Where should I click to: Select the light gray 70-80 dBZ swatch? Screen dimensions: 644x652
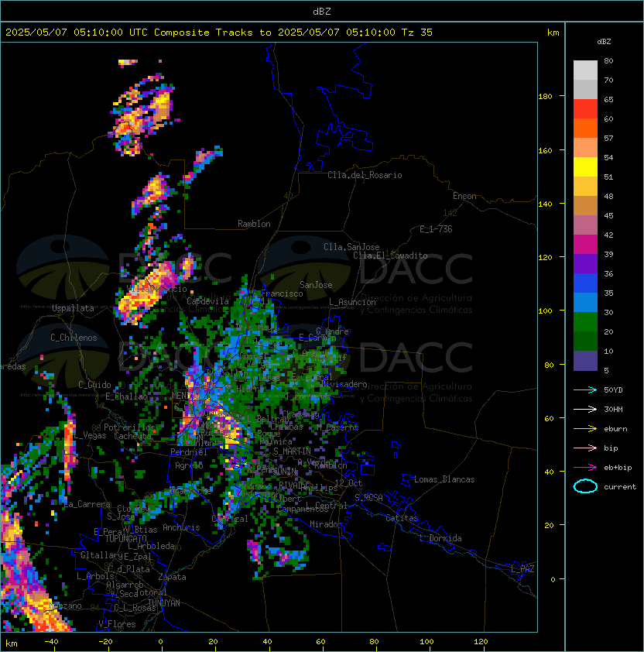[585, 70]
